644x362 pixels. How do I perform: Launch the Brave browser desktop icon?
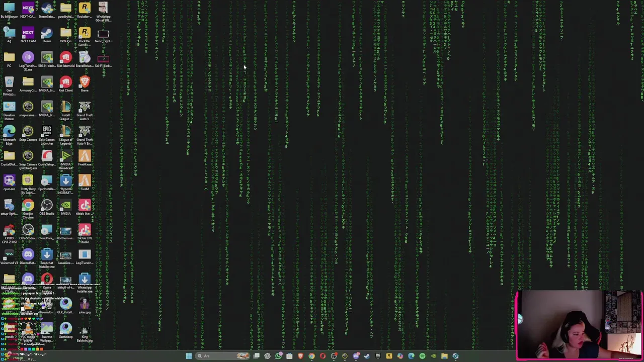85,84
